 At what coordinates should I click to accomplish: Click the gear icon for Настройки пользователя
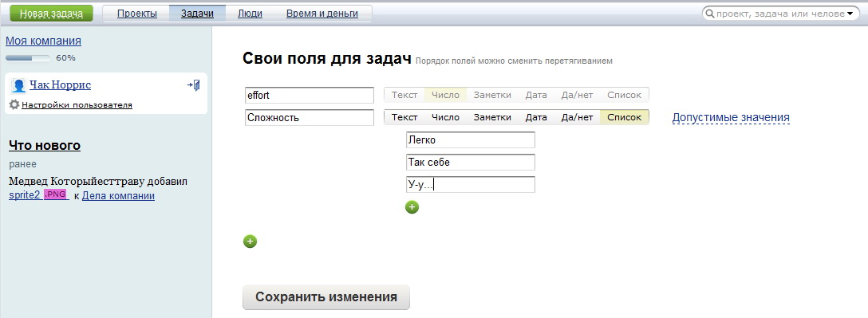pos(14,104)
